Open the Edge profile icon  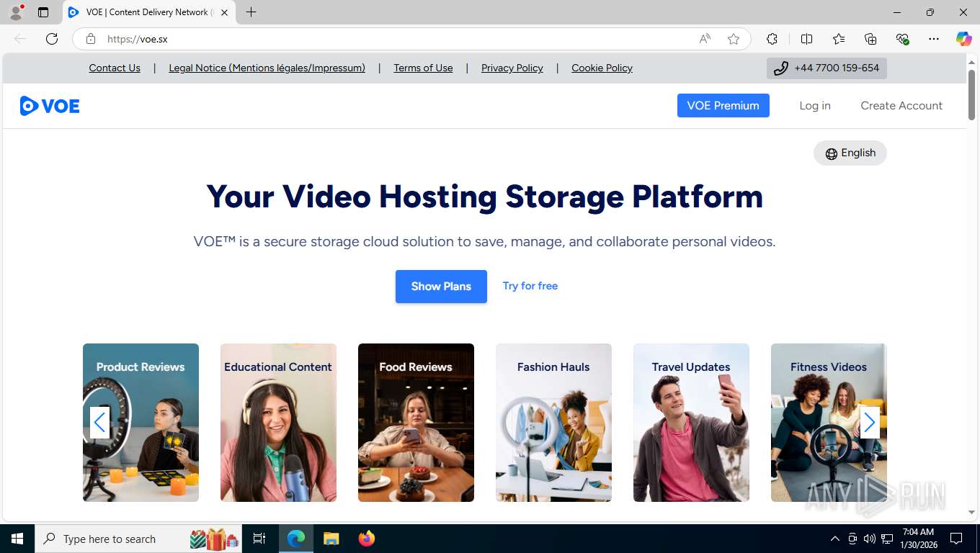(x=16, y=12)
